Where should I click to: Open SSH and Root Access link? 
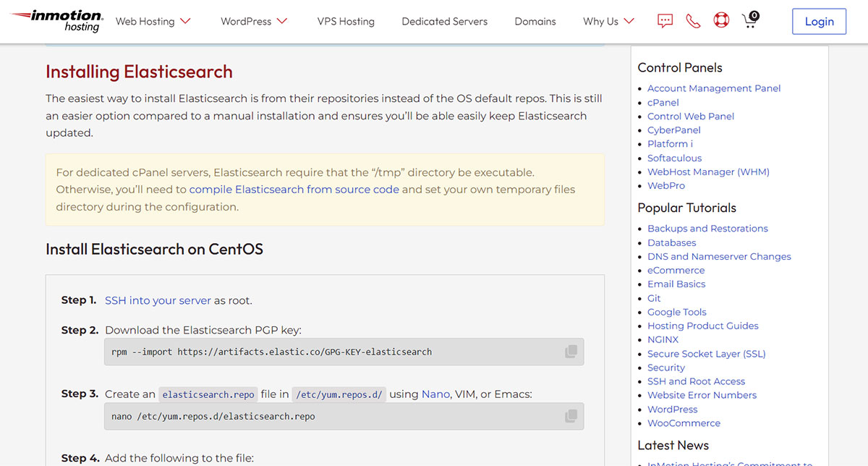pyautogui.click(x=696, y=381)
